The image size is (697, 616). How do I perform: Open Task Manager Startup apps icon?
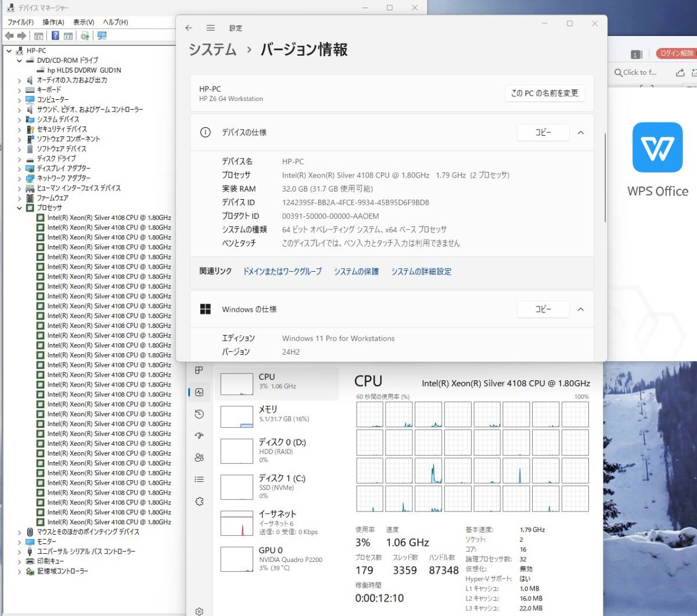(199, 435)
